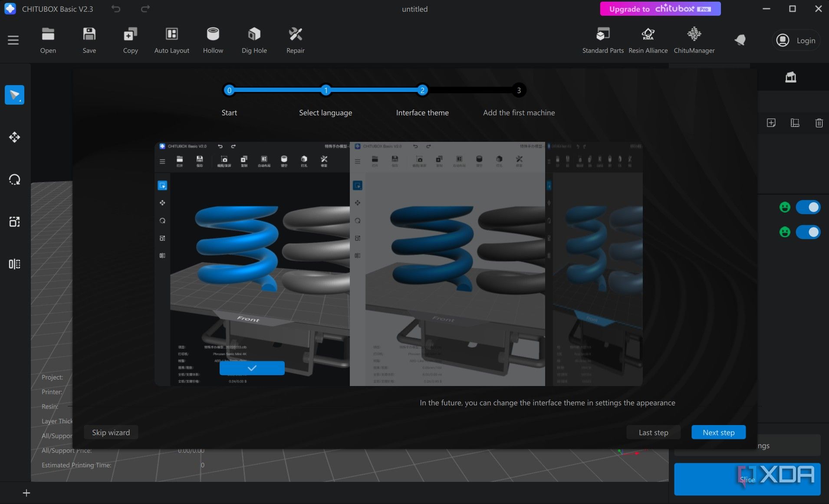The width and height of the screenshot is (829, 504).
Task: Go back with Last step button
Action: [x=653, y=432]
